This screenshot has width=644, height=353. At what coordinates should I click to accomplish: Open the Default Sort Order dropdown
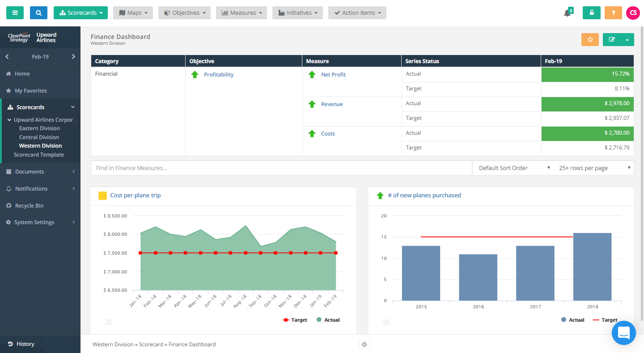(x=513, y=168)
